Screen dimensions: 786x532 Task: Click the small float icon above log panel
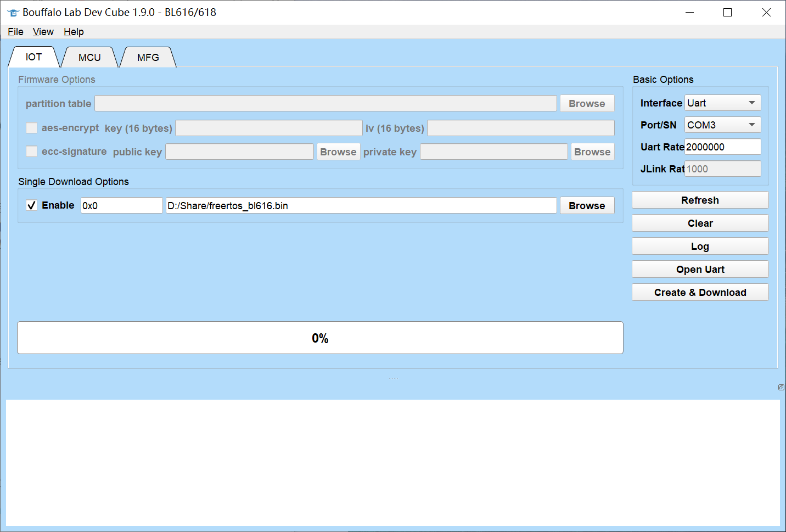781,388
